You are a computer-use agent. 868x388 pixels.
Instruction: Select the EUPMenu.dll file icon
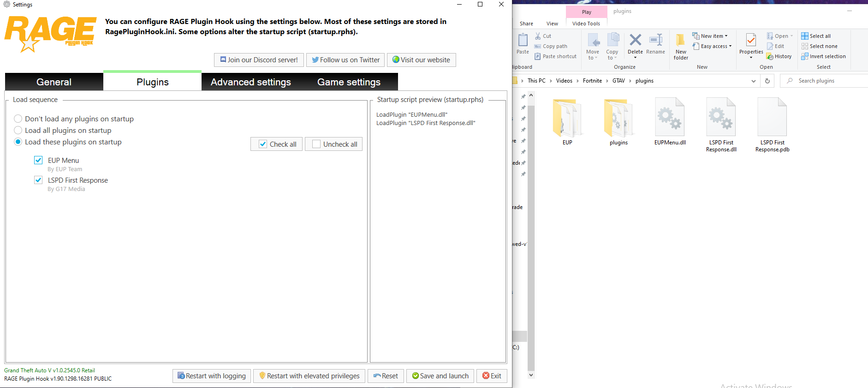pyautogui.click(x=670, y=117)
